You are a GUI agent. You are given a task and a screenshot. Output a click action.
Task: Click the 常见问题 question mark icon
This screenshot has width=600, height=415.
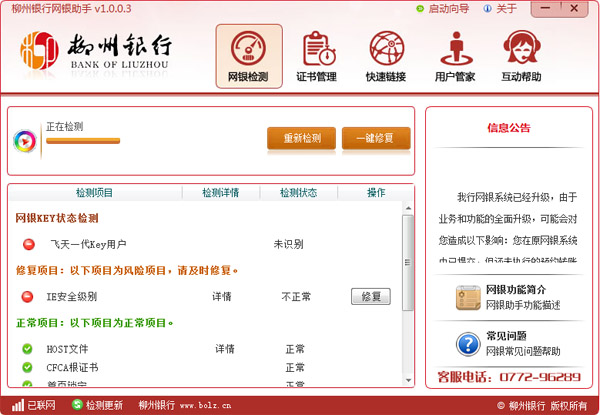tap(468, 344)
